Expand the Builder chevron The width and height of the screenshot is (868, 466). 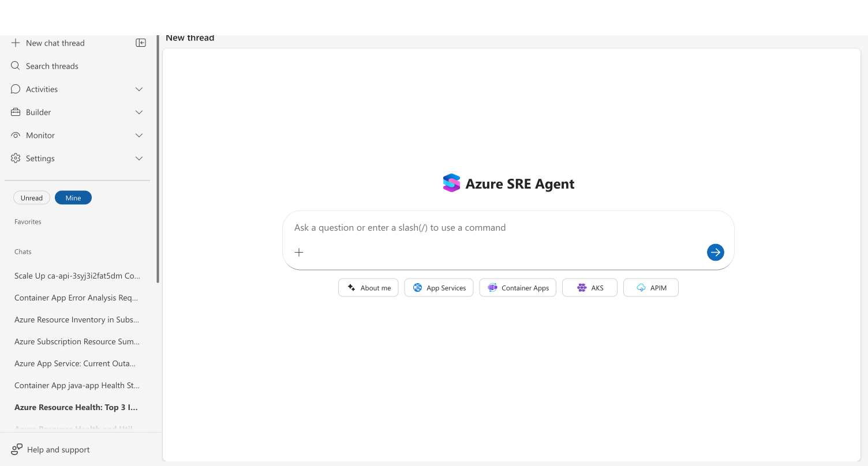139,112
